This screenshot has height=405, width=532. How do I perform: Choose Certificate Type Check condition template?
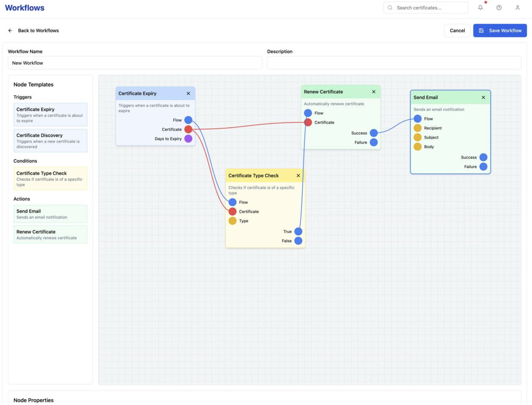[x=50, y=179]
